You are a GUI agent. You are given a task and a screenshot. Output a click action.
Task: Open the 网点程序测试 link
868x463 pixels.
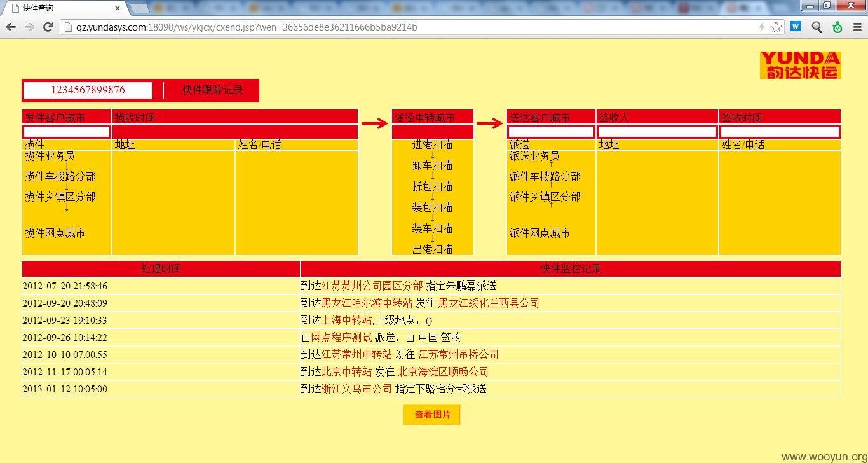pyautogui.click(x=341, y=337)
